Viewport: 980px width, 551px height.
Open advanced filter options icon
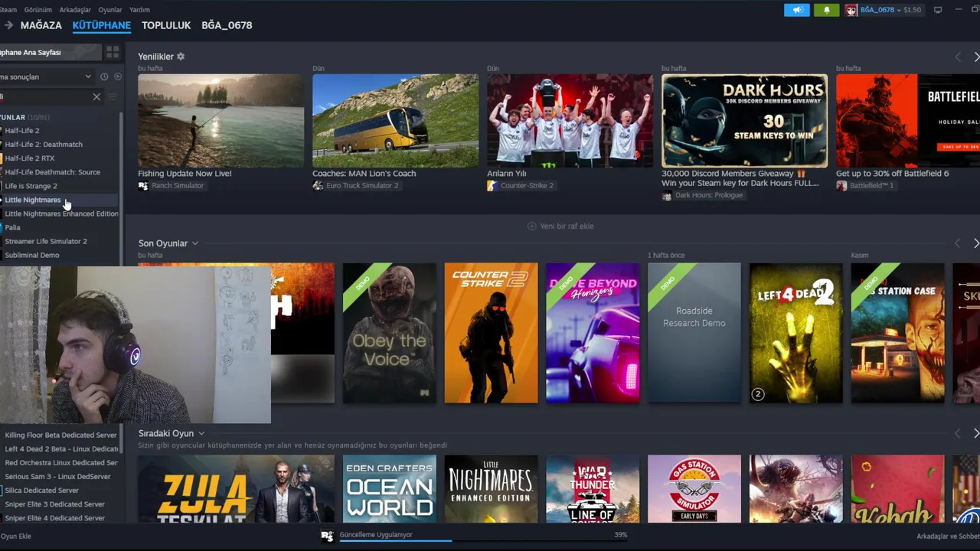[x=113, y=96]
